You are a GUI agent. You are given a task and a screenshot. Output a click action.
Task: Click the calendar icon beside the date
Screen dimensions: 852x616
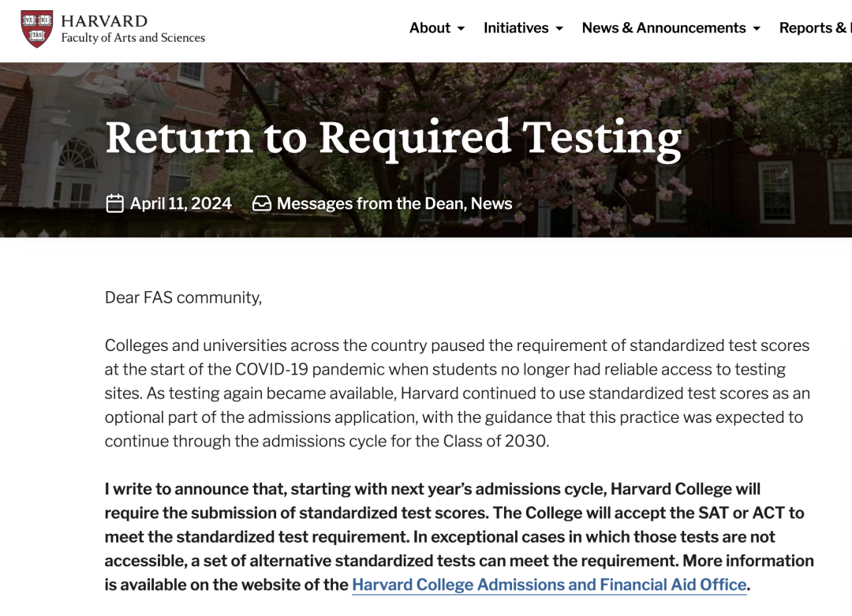pyautogui.click(x=114, y=203)
